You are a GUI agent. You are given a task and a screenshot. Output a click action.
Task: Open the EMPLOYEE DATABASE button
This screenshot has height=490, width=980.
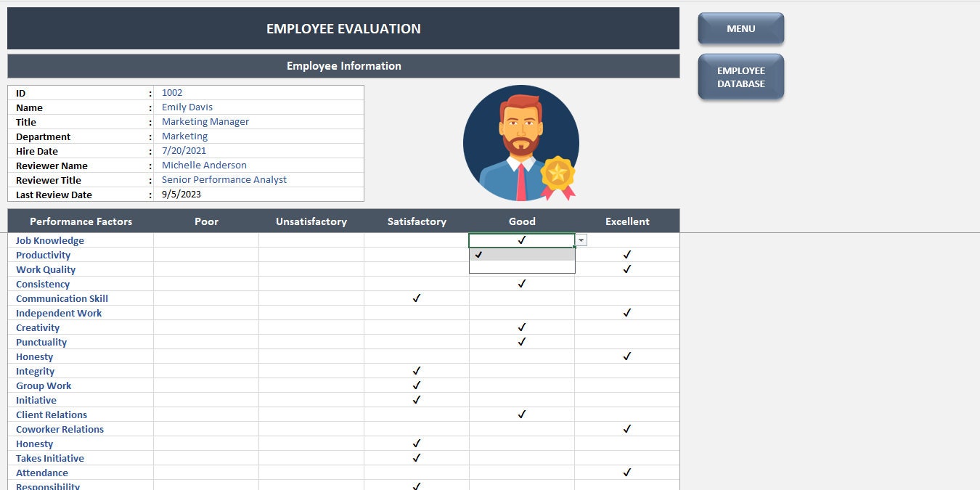coord(740,76)
